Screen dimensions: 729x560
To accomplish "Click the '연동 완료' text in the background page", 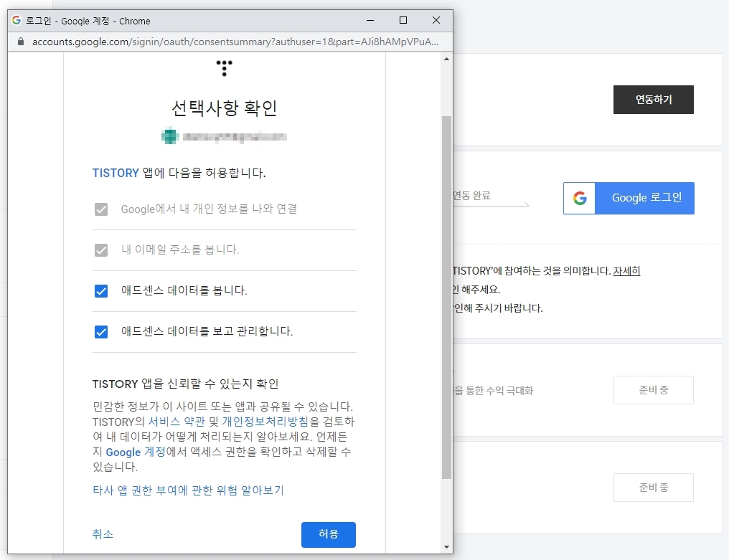I will tap(472, 196).
